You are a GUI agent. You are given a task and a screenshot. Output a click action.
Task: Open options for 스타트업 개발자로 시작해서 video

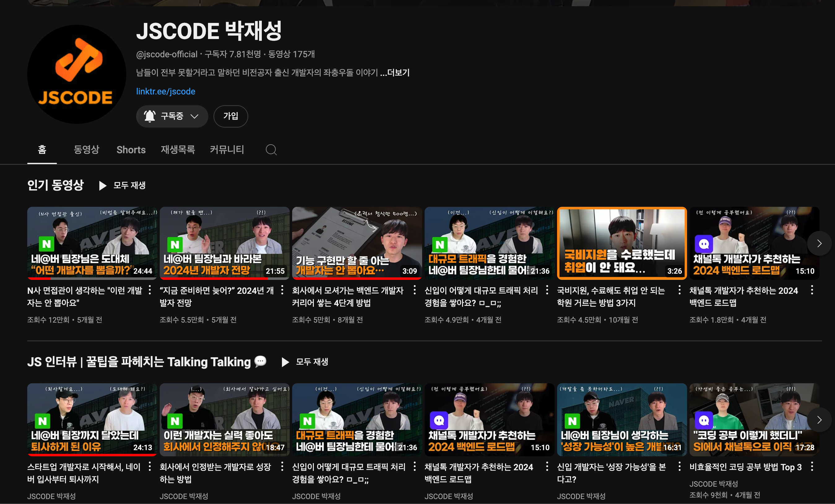coord(150,467)
